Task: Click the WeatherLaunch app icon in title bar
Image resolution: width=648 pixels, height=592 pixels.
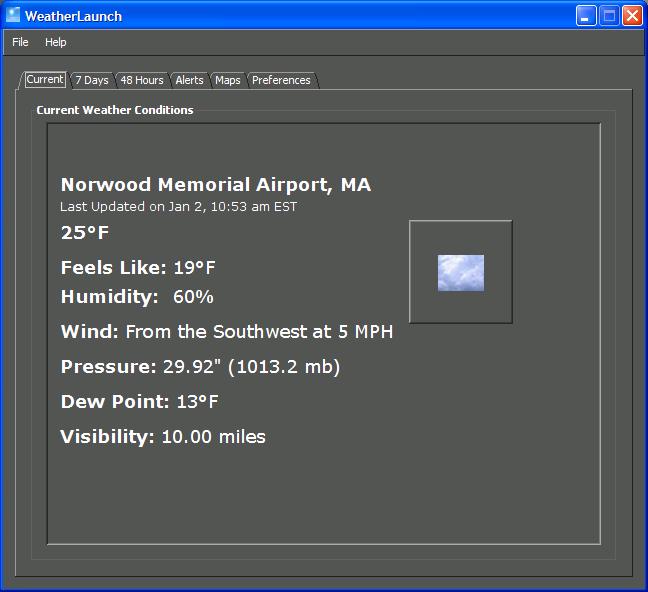Action: [13, 15]
